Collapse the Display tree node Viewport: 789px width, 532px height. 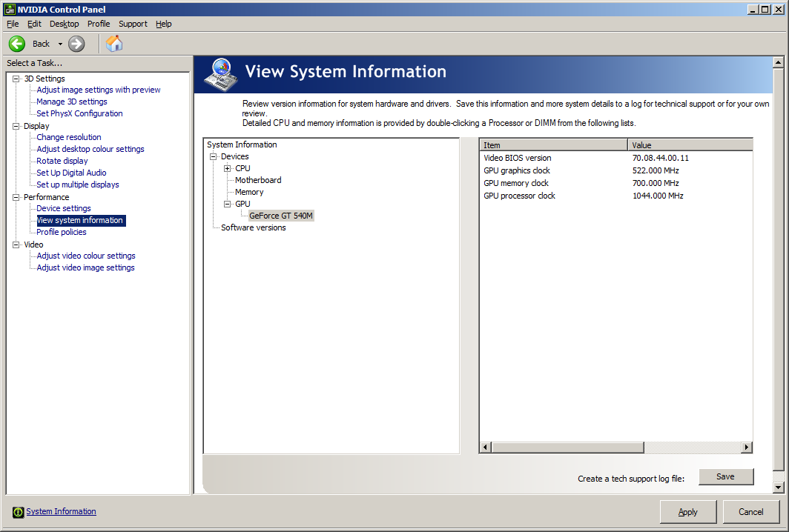coord(16,126)
